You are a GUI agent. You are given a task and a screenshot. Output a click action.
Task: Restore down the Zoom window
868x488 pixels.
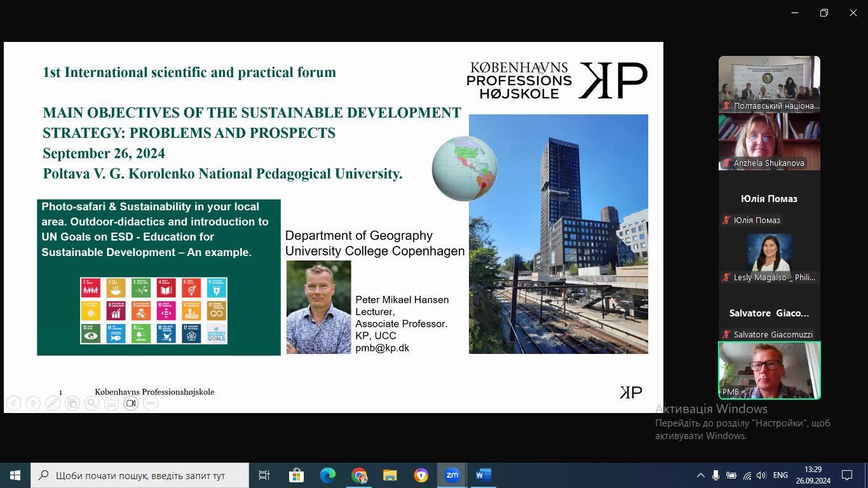[824, 13]
